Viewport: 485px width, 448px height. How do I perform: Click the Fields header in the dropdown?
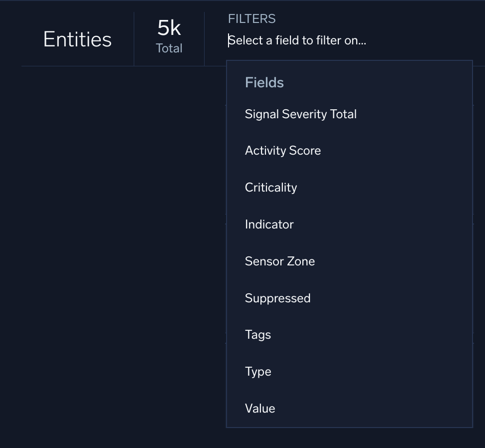click(264, 83)
